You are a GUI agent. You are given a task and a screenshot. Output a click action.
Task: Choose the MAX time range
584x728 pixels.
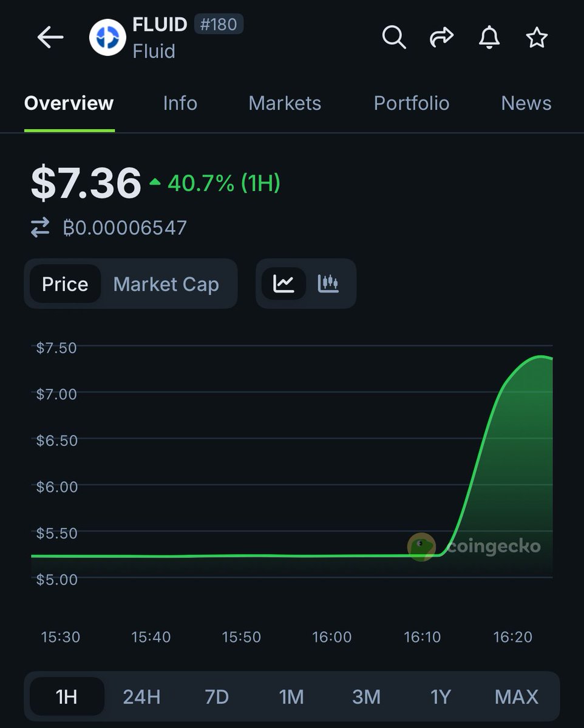tap(516, 696)
